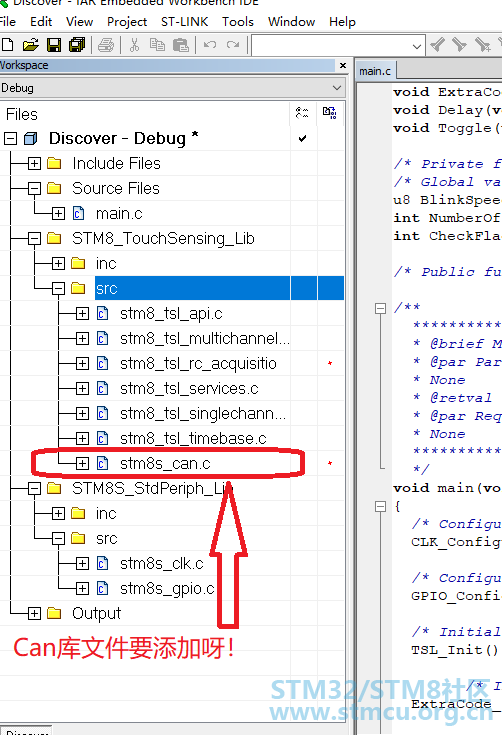Click the stm8s_clk.c file icon
The image size is (502, 735).
coord(103,563)
